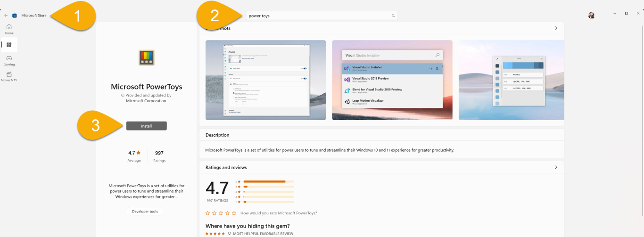Open the Visual Studio Installer launcher screenshot
This screenshot has width=644, height=237.
coord(392,80)
